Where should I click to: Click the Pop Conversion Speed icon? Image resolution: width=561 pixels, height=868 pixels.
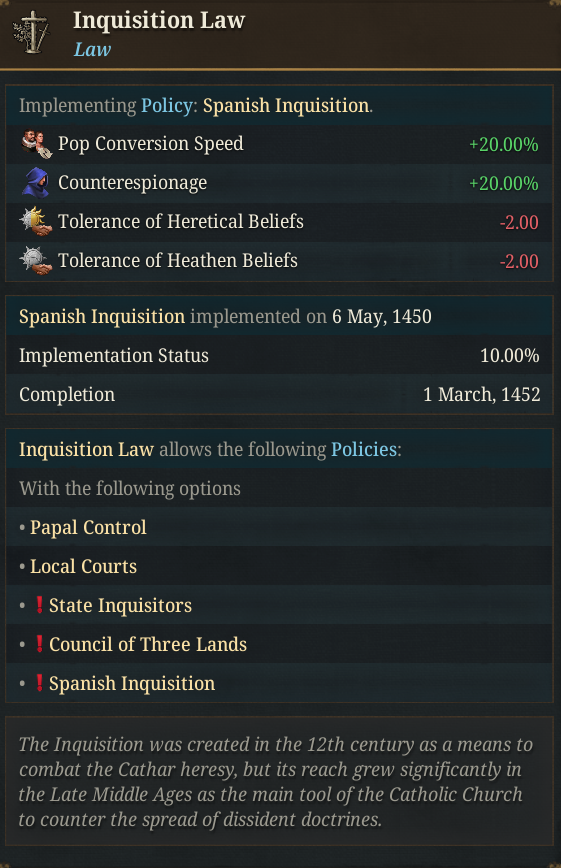point(37,144)
